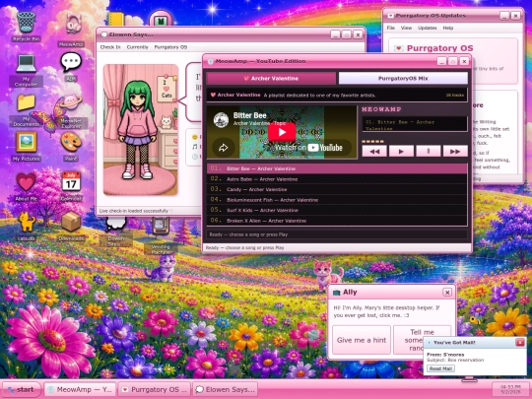Click Watch on YouTube link
Image resolution: width=532 pixels, height=399 pixels.
pyautogui.click(x=308, y=148)
